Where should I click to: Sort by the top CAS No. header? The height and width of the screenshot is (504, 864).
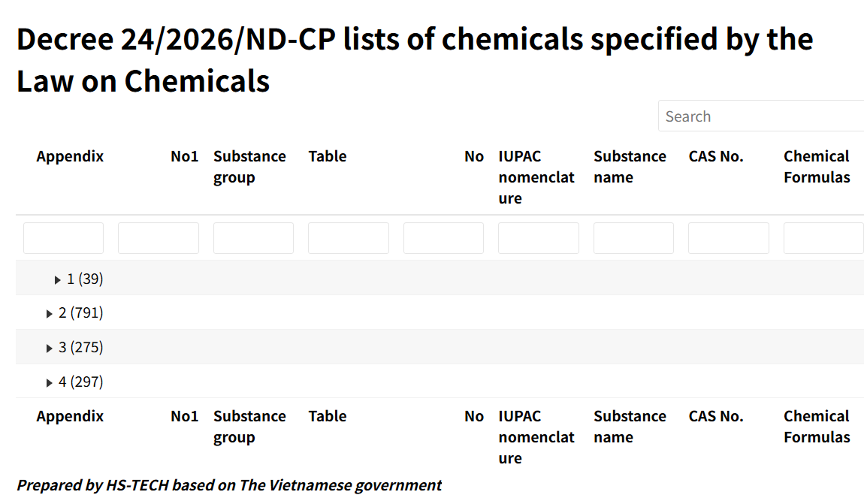click(716, 157)
